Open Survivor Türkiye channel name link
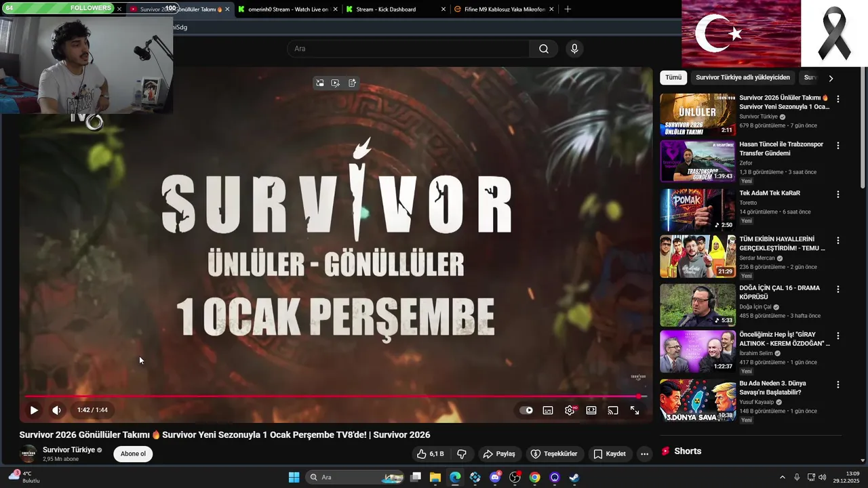This screenshot has width=868, height=488. click(x=68, y=450)
